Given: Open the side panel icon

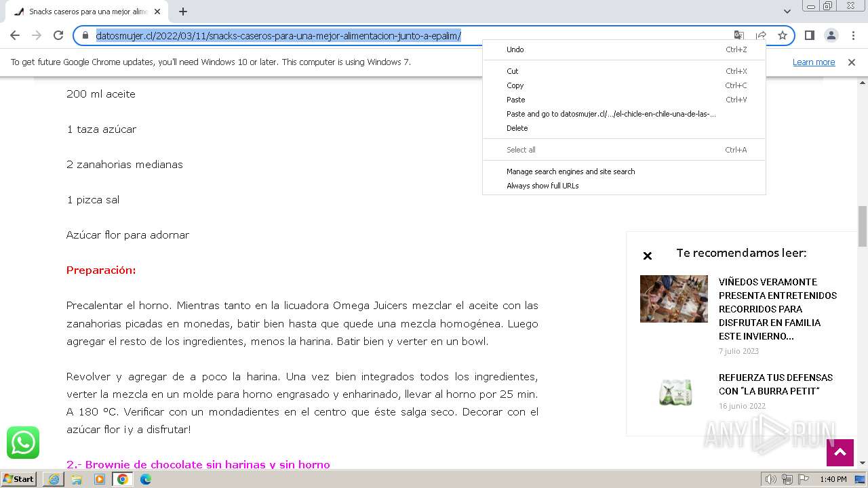Looking at the screenshot, I should pos(809,35).
